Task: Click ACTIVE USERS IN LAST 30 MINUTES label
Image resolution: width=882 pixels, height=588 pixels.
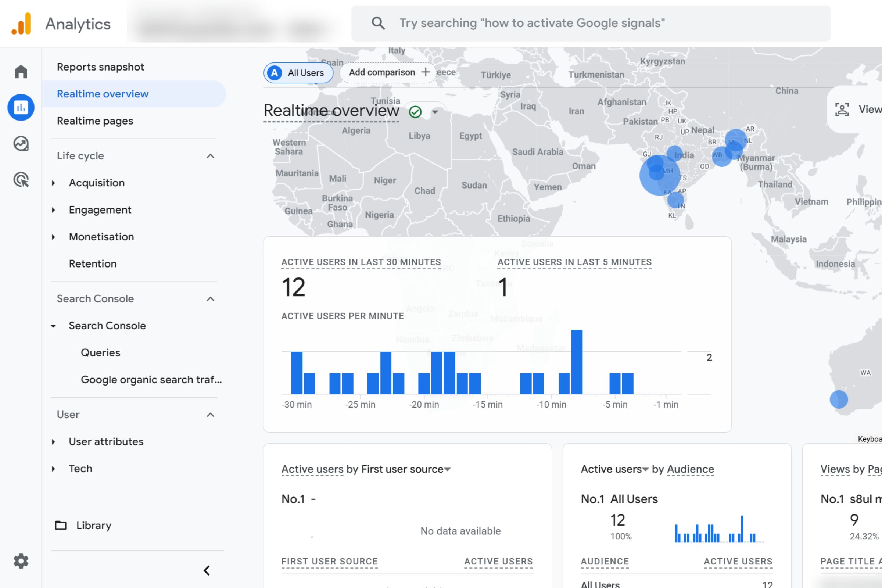Action: (361, 262)
